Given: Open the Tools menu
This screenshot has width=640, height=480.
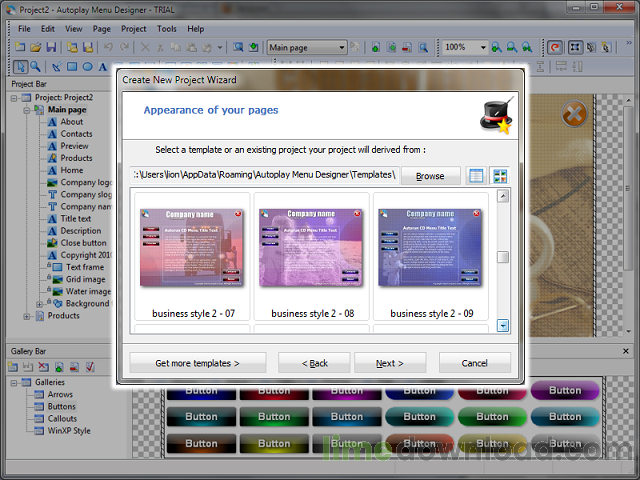Looking at the screenshot, I should point(166,29).
